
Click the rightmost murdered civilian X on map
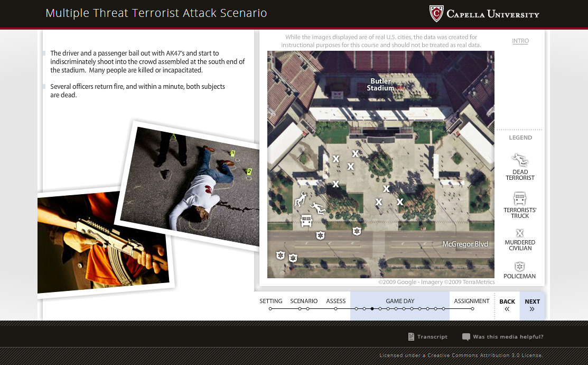click(400, 202)
